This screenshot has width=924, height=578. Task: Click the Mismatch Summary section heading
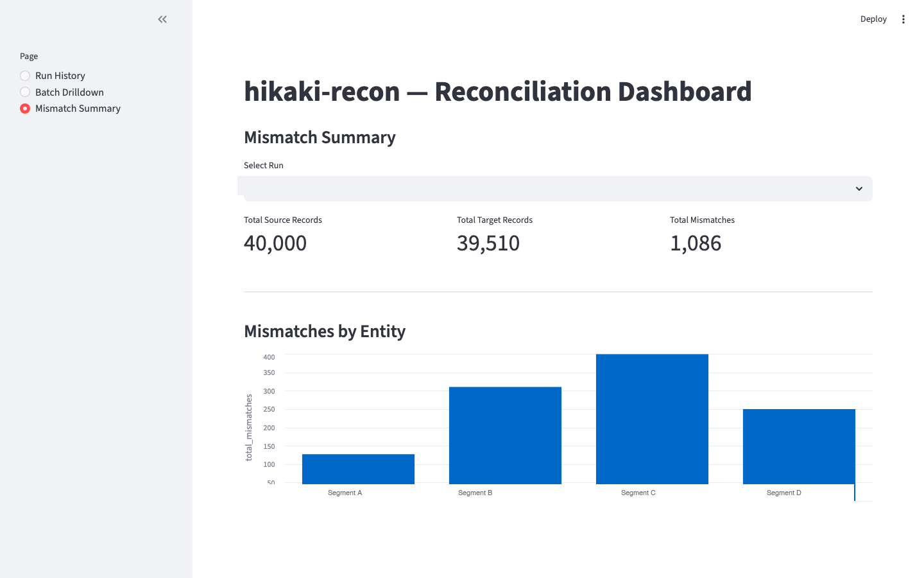(x=320, y=137)
